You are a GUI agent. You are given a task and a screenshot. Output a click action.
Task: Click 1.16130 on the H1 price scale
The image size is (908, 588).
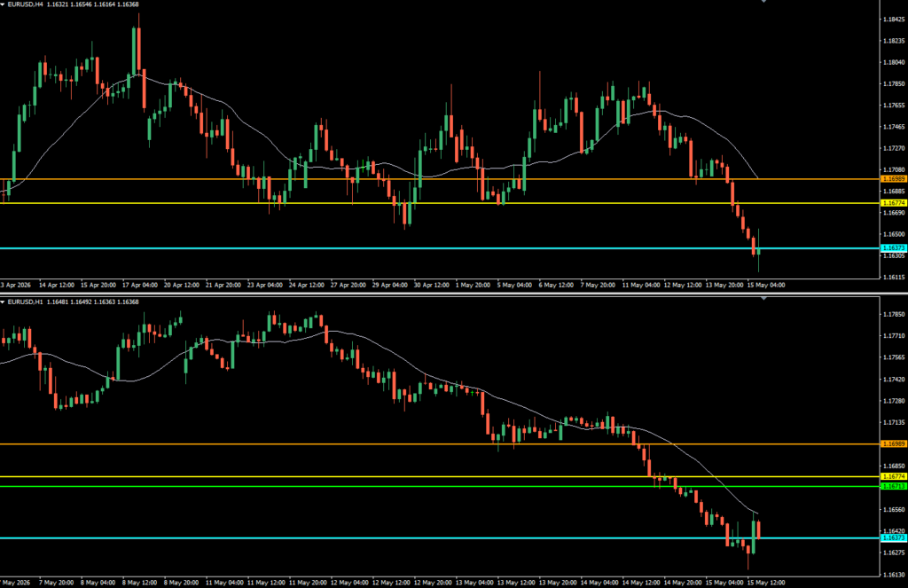tap(894, 575)
